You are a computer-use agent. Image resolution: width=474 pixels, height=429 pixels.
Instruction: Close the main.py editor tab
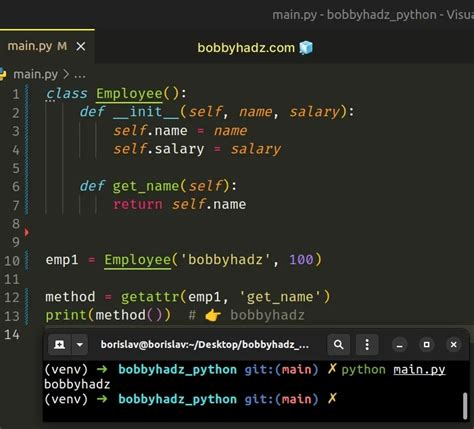pos(81,46)
